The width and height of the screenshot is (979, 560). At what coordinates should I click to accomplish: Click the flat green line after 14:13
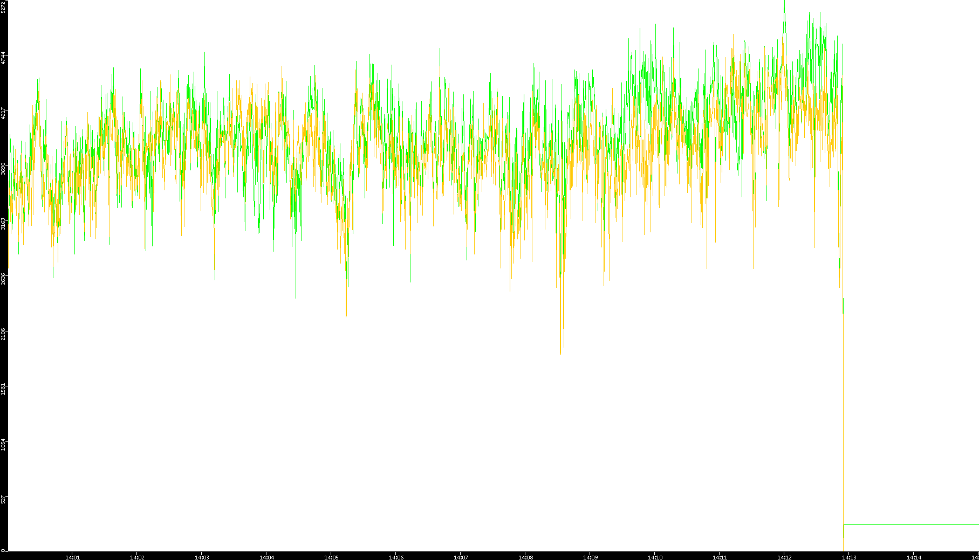coord(912,524)
